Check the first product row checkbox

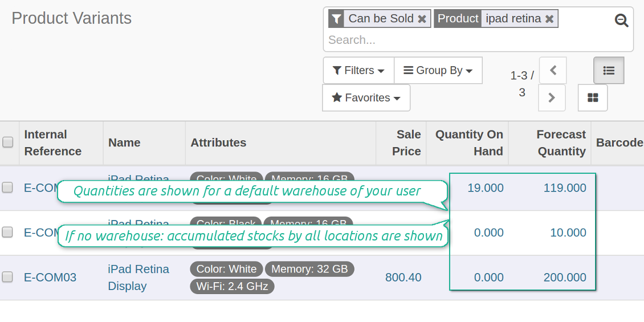tap(8, 188)
